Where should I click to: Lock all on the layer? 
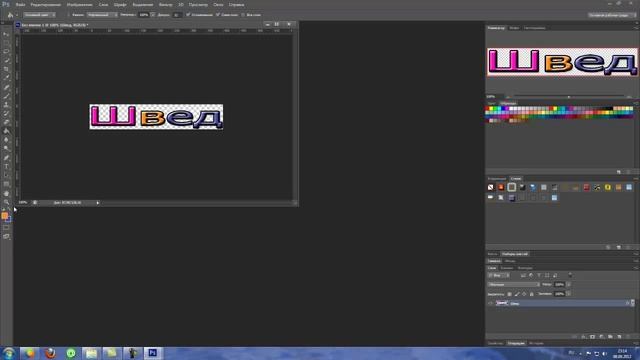pyautogui.click(x=531, y=294)
